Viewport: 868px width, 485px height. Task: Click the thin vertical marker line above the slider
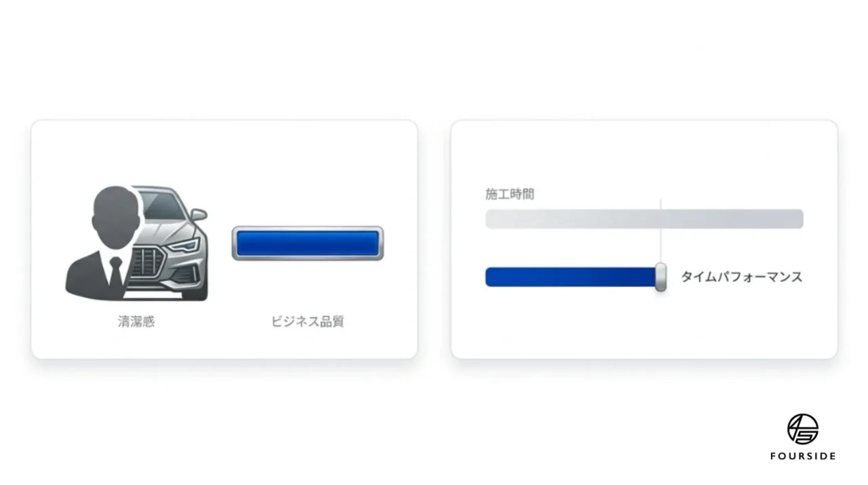tap(660, 231)
